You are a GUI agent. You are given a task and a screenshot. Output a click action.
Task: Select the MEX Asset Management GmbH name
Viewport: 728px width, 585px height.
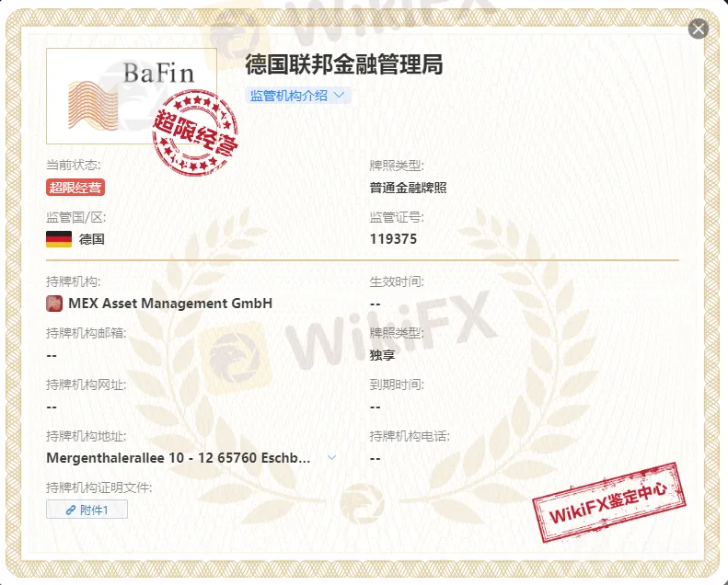tap(170, 304)
